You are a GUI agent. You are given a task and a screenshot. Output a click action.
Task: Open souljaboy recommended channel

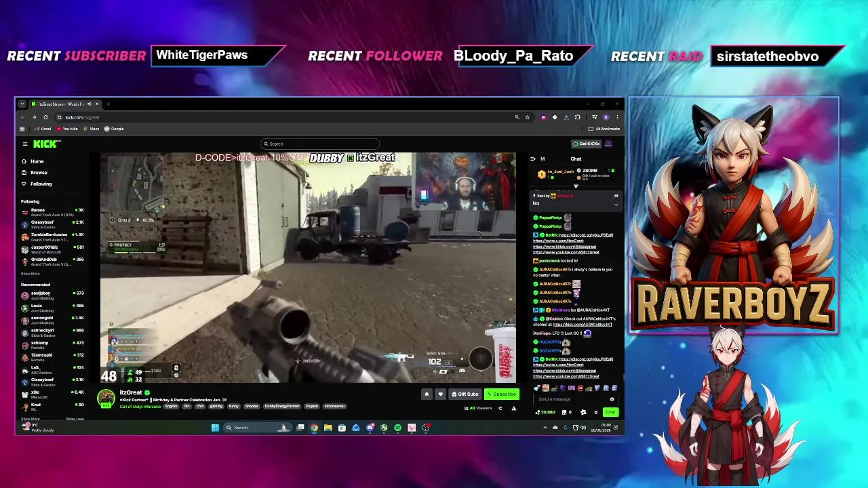click(52, 295)
